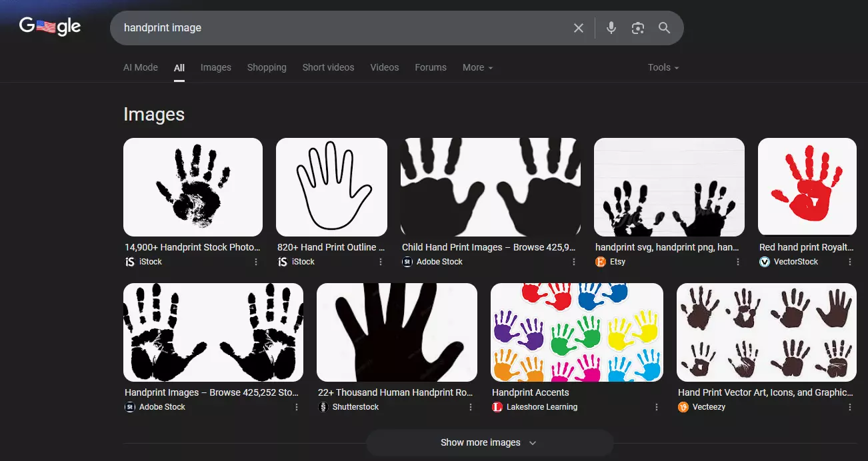Open the Shopping tab
The image size is (868, 461).
[x=267, y=67]
